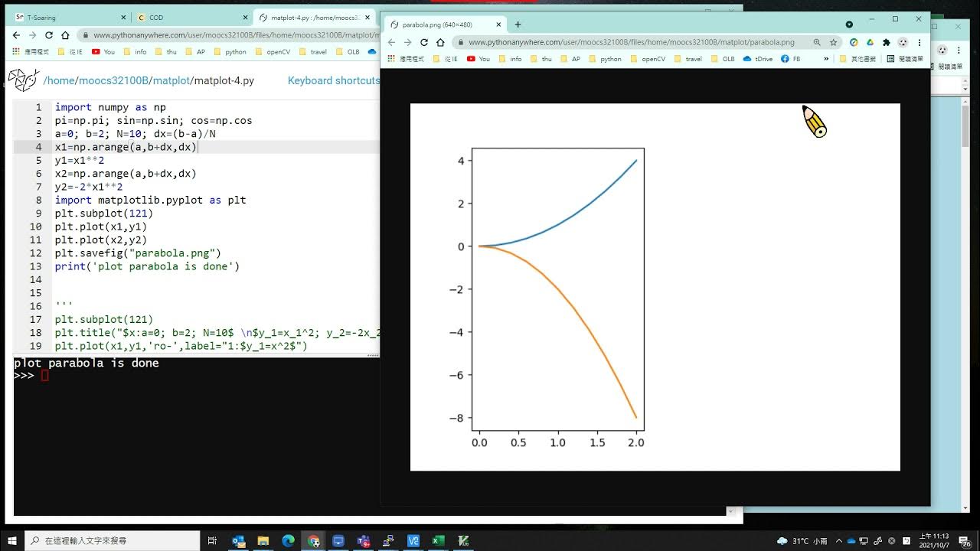
Task: Open the profile avatar in the parabola.png window
Action: click(903, 43)
